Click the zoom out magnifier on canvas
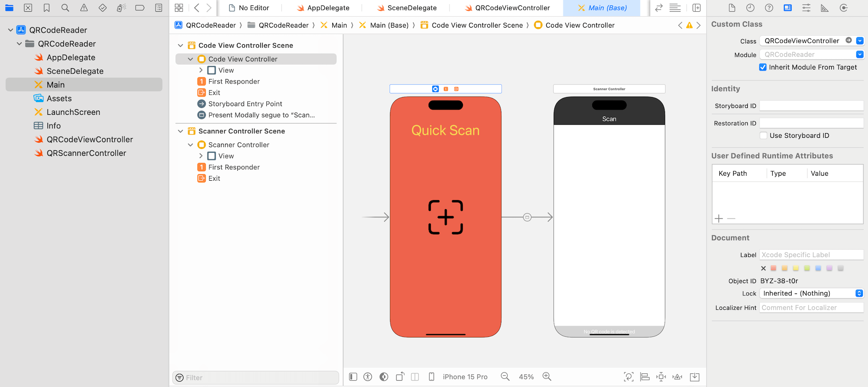The image size is (868, 387). click(x=505, y=377)
